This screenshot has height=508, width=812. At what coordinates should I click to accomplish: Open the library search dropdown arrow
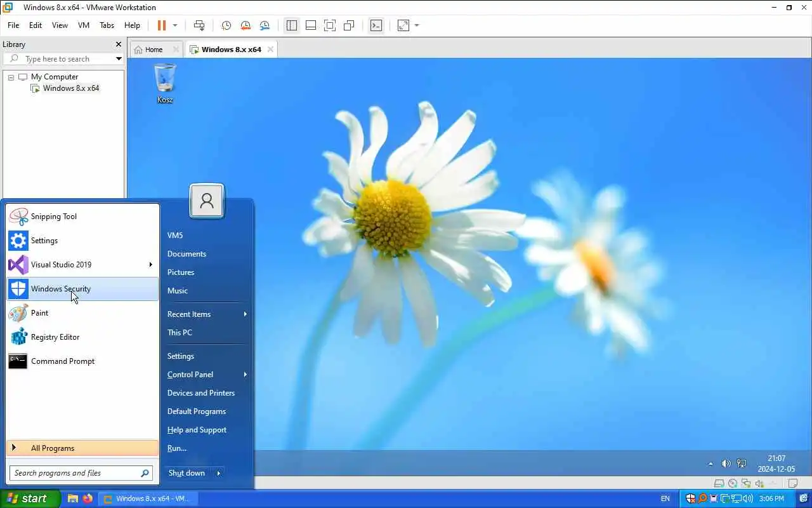[119, 59]
